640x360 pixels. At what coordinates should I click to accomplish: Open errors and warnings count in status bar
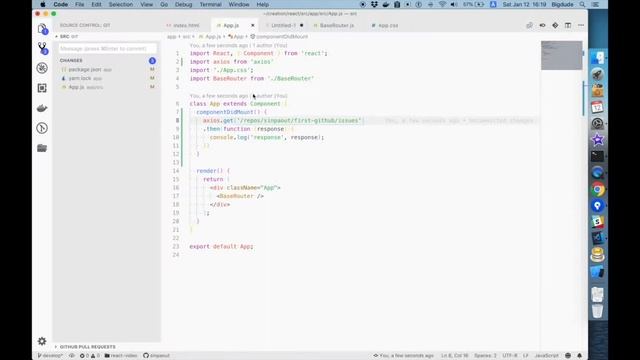(x=90, y=356)
